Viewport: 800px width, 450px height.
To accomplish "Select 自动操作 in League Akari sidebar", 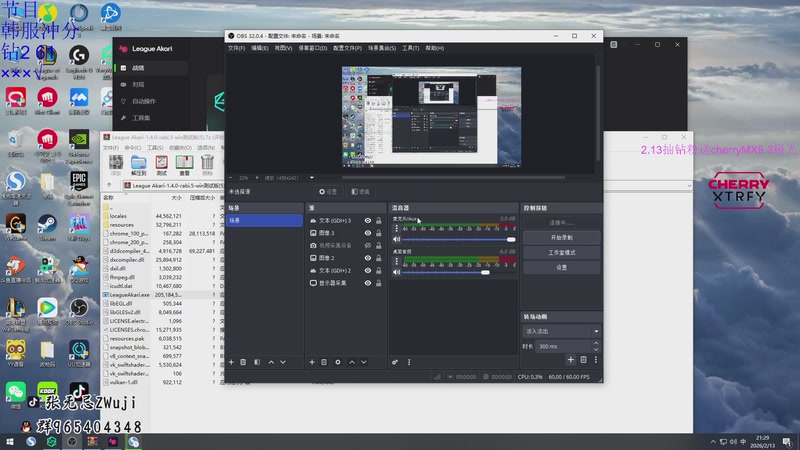I will tap(151, 101).
